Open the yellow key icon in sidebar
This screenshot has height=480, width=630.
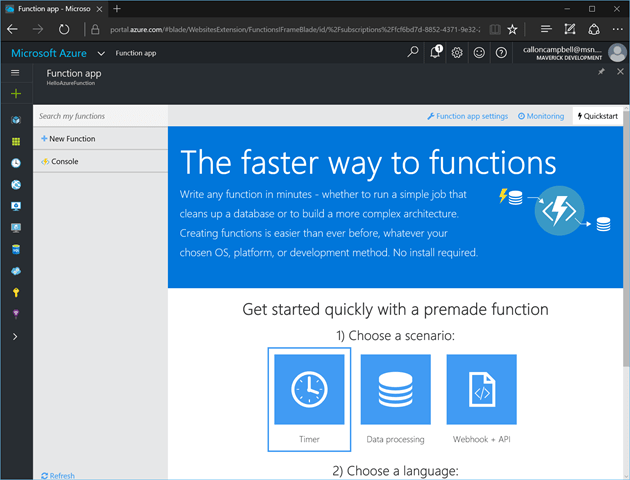15,292
